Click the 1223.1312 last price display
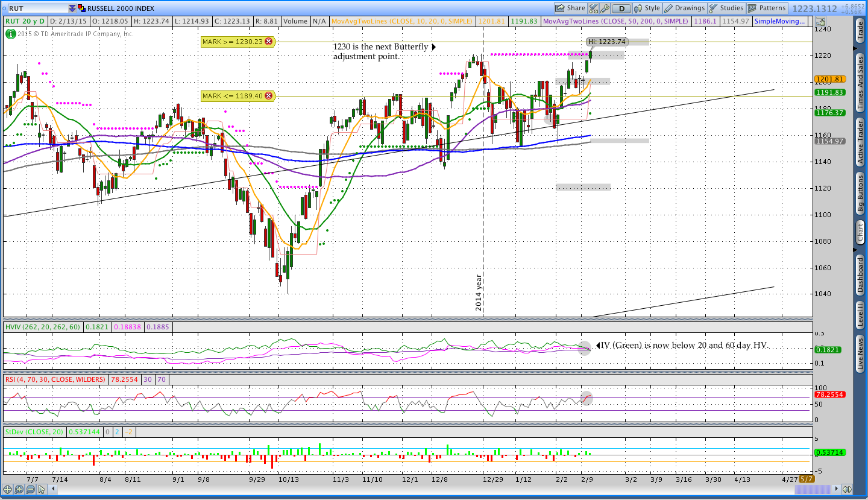Screen dimensions: 868x500 [x=814, y=8]
